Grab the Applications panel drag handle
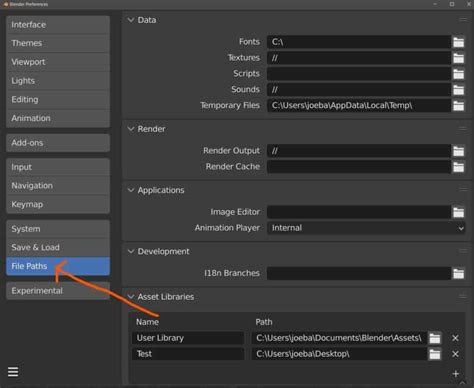The image size is (474, 388). (463, 190)
